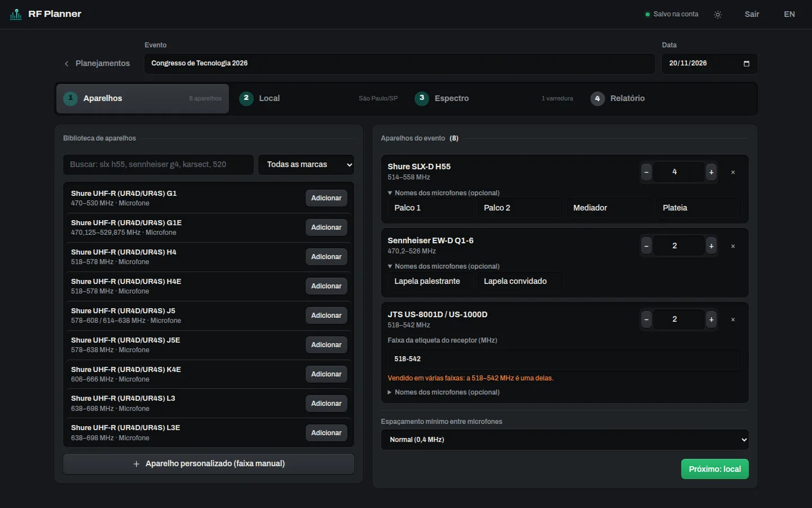Open the Todas as marcas brand dropdown

pos(306,164)
